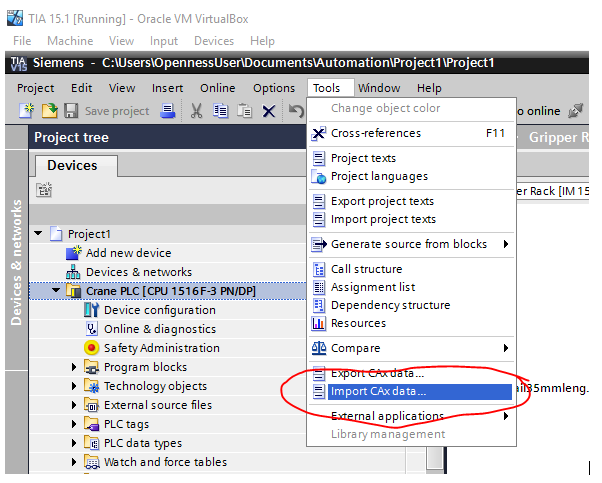
Task: Choose Project languages menu entry
Action: (x=411, y=176)
